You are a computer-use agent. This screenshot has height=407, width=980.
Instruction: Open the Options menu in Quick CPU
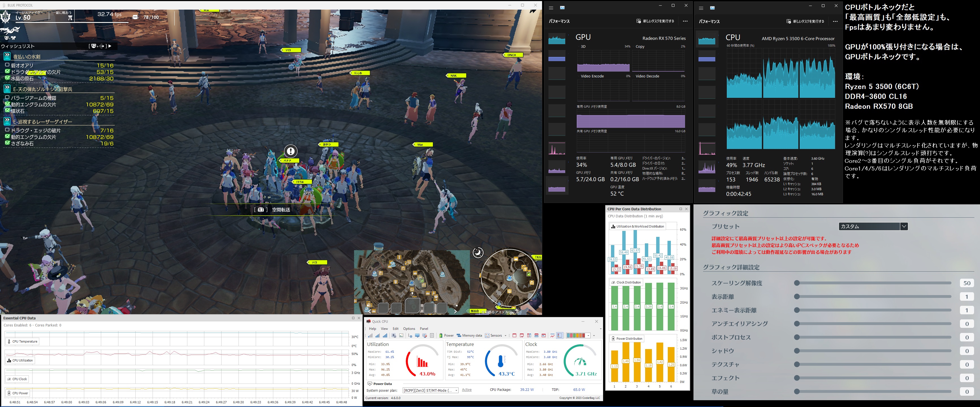tap(409, 329)
